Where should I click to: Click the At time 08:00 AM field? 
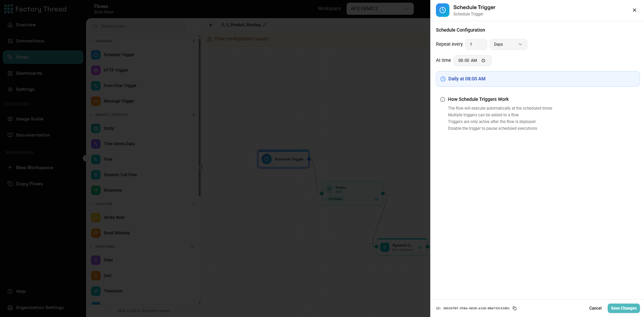pyautogui.click(x=472, y=61)
